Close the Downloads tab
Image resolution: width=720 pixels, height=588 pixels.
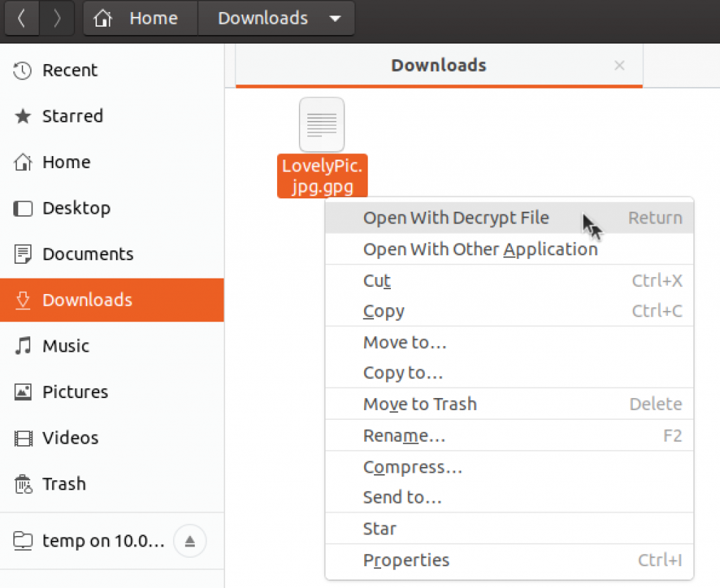coord(619,65)
